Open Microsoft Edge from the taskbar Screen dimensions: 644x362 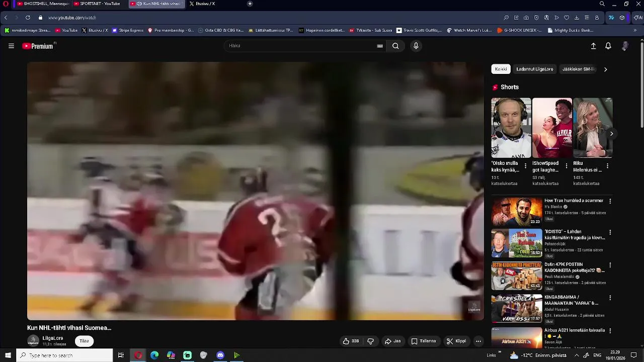tap(154, 355)
